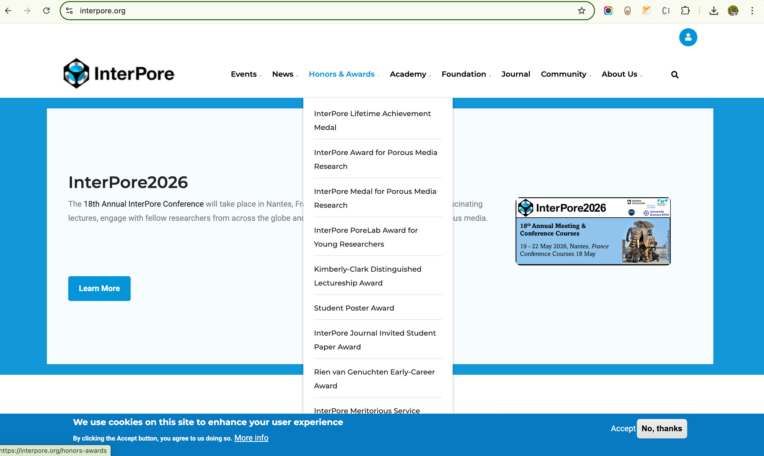764x456 pixels.
Task: Click the InterPore logo
Action: point(118,74)
